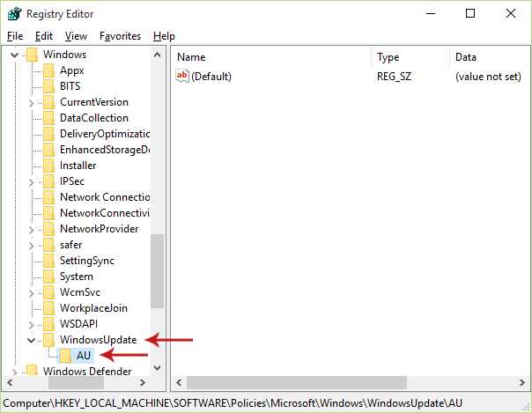Image resolution: width=532 pixels, height=413 pixels.
Task: Click the safer folder icon
Action: click(48, 245)
